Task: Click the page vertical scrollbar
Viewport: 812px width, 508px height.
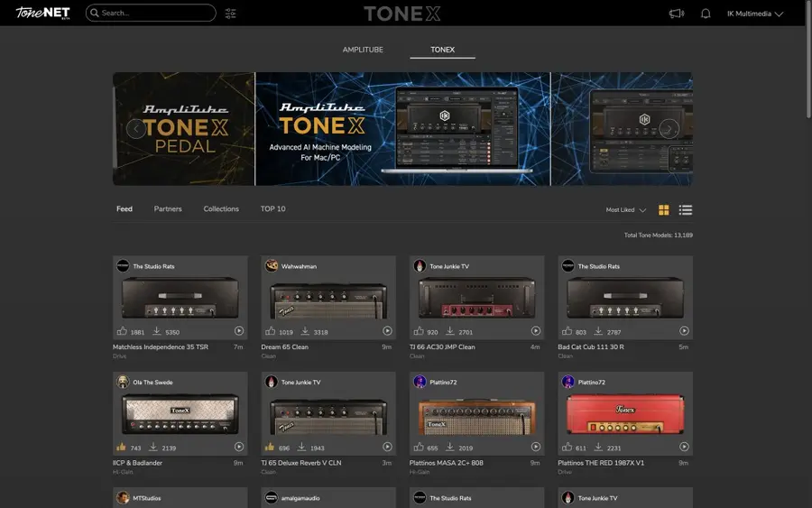Action: [x=808, y=60]
